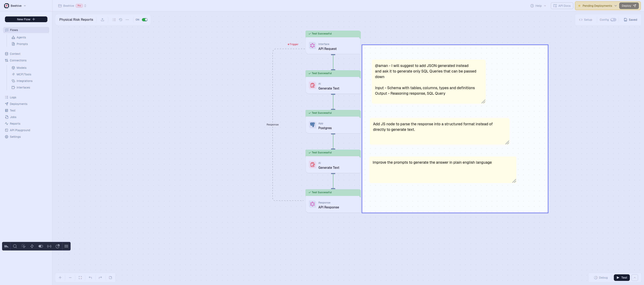
Task: Open Logs in the sidebar
Action: point(13,97)
